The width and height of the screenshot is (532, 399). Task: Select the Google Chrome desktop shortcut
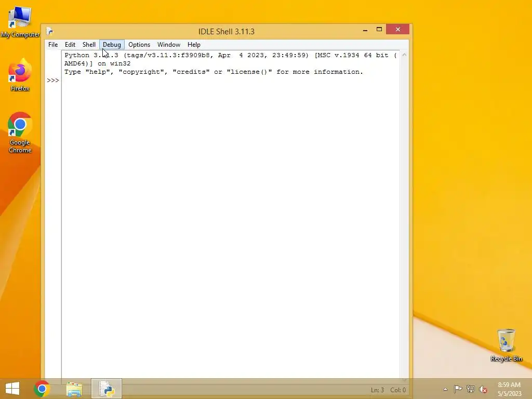[x=20, y=132]
